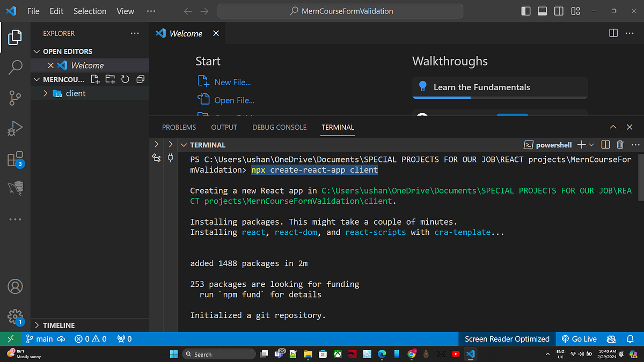Create a new terminal with plus icon
The width and height of the screenshot is (644, 362).
(581, 145)
